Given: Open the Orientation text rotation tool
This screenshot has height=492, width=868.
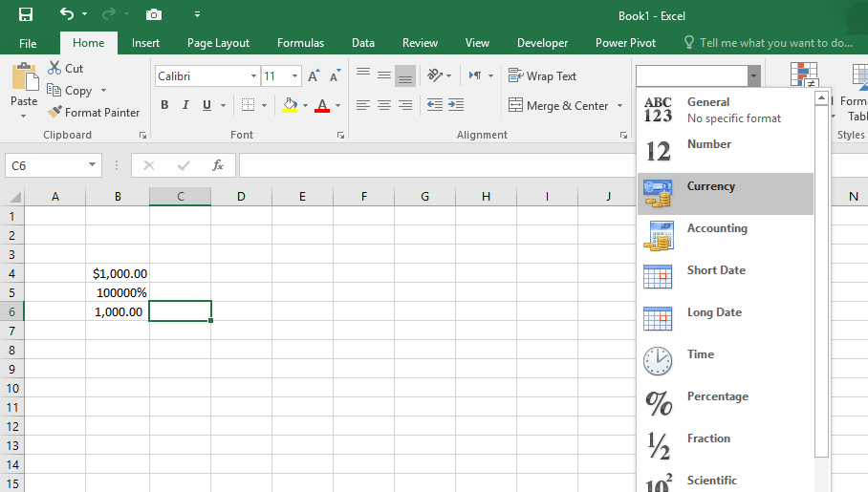Looking at the screenshot, I should [x=435, y=75].
